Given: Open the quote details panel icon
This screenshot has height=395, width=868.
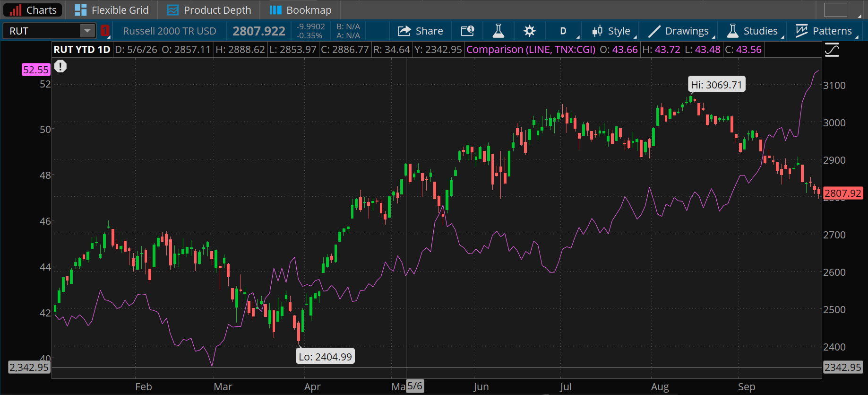Looking at the screenshot, I should 467,31.
